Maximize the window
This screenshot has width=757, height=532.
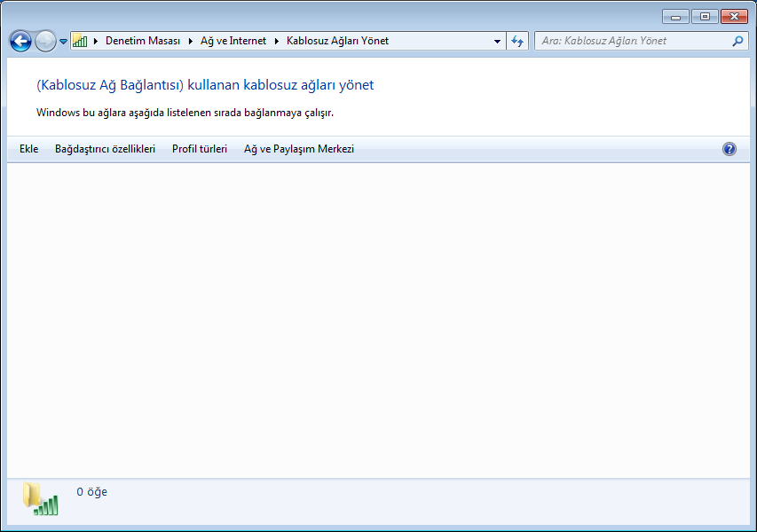pyautogui.click(x=705, y=17)
